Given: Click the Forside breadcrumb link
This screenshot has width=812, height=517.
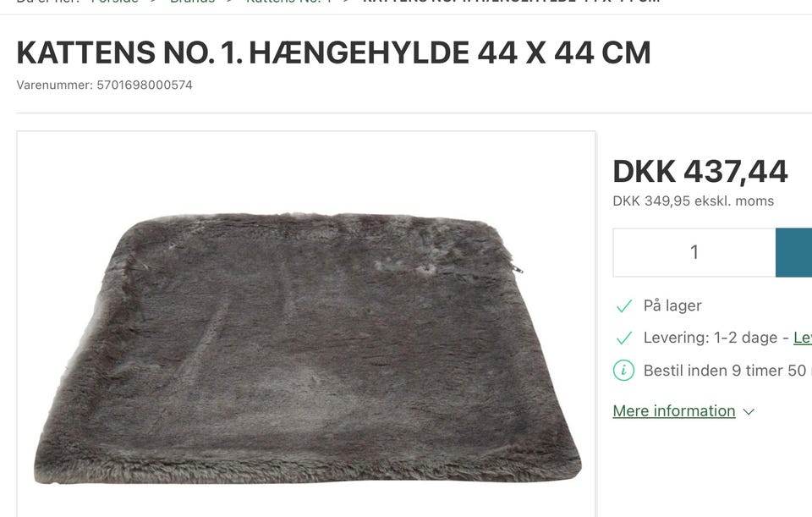Looking at the screenshot, I should [x=114, y=2].
